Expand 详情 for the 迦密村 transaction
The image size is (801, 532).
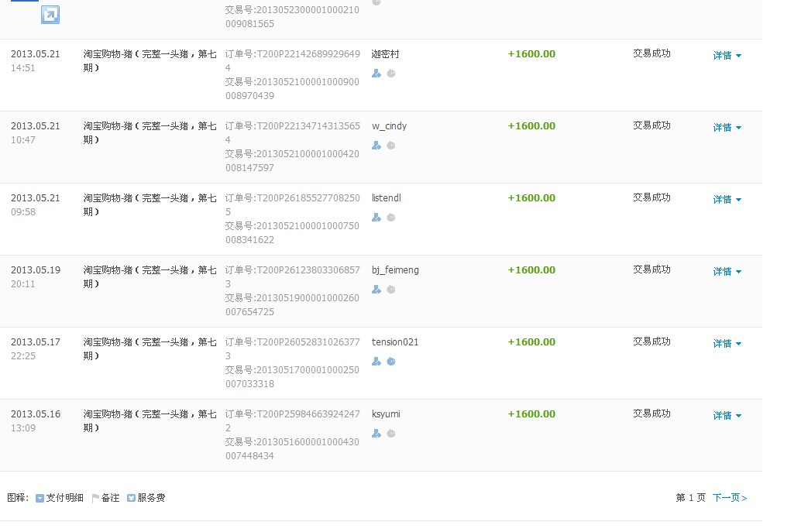click(727, 56)
